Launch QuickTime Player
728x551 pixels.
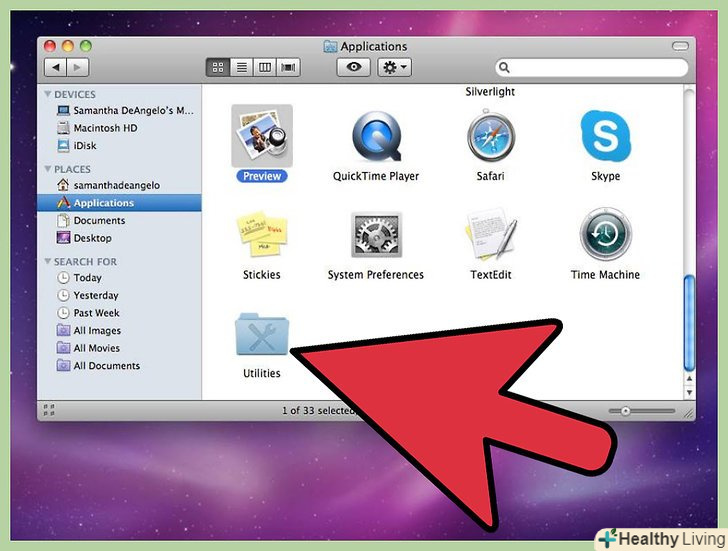[376, 136]
